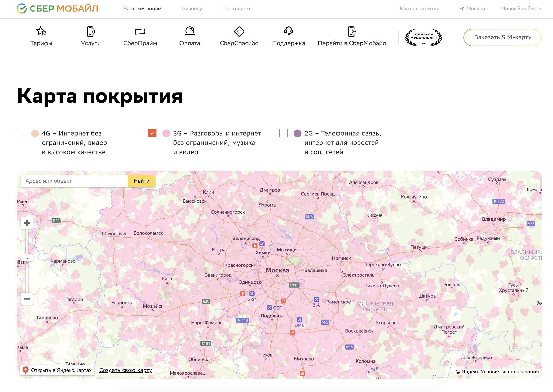Click the Оплата gauge icon
The image size is (553, 392).
tap(190, 31)
